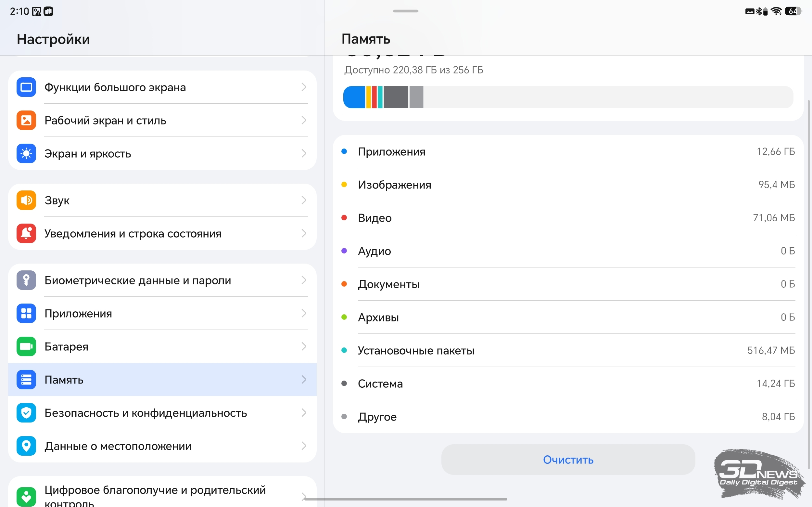Tap the light gray other segment of storage bar
The height and width of the screenshot is (507, 812).
416,97
